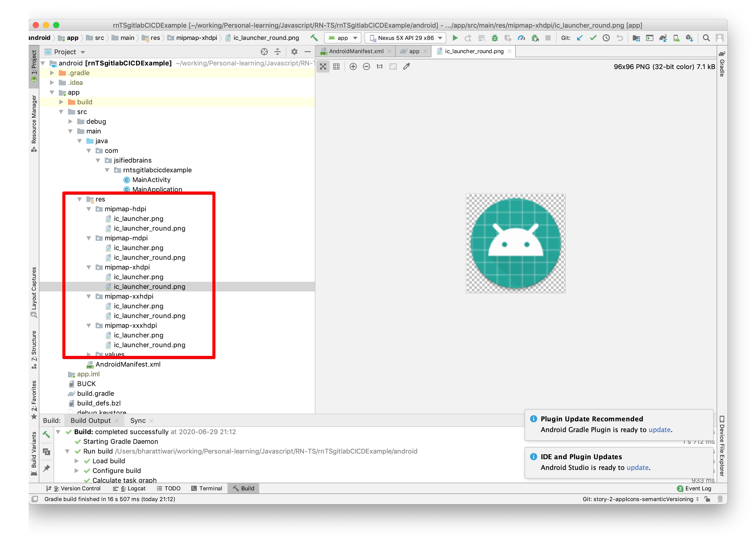756x542 pixels.
Task: Click locate file crosshair in Project panel
Action: tap(264, 52)
